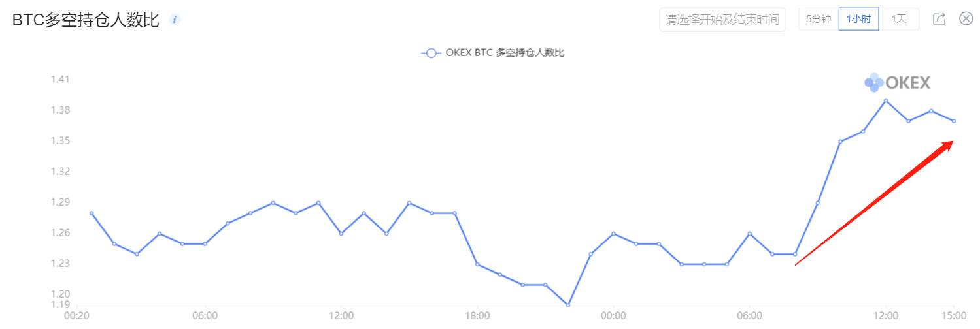Click the OKEX watermark logo
Screen dimensions: 980x329
897,82
